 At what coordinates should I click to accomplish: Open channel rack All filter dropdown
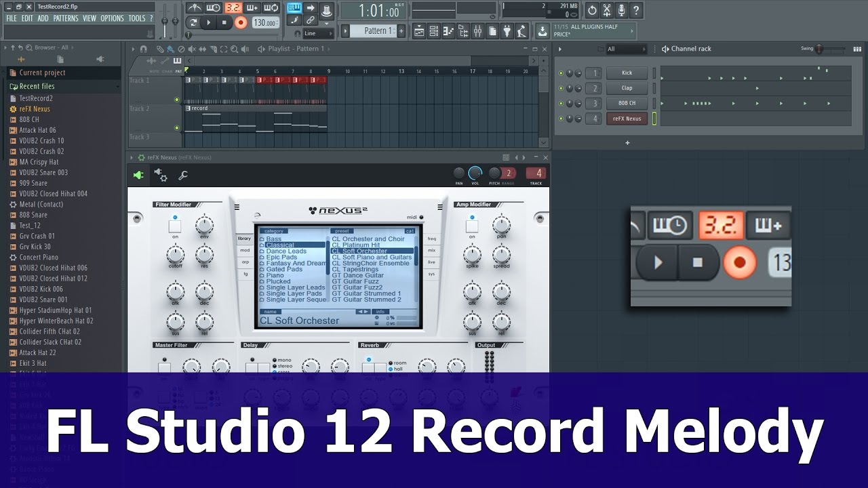pos(626,49)
